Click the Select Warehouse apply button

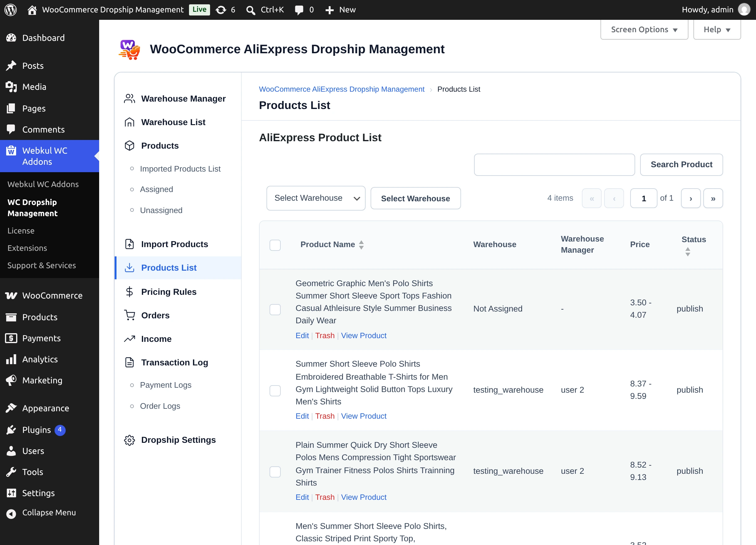click(x=415, y=198)
